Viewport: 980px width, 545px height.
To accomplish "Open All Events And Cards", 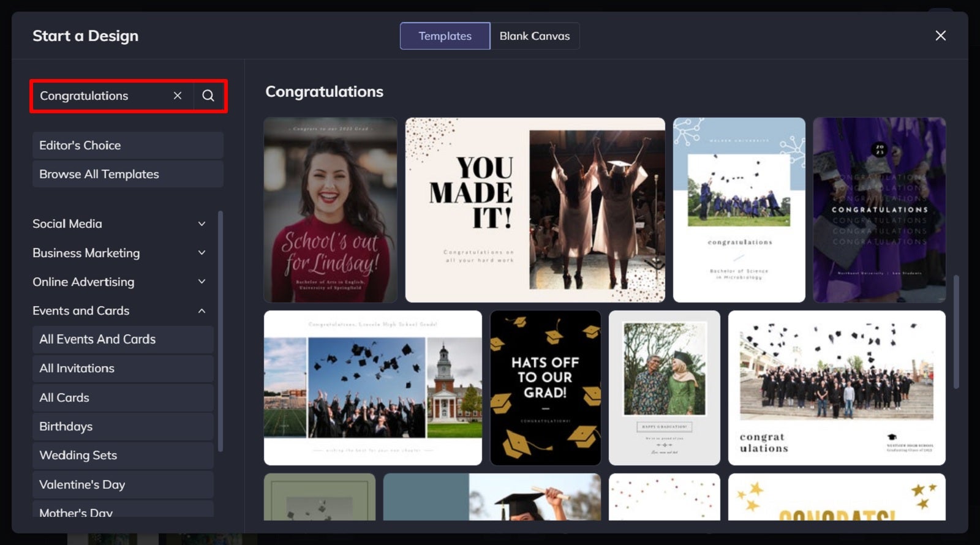I will pos(123,339).
